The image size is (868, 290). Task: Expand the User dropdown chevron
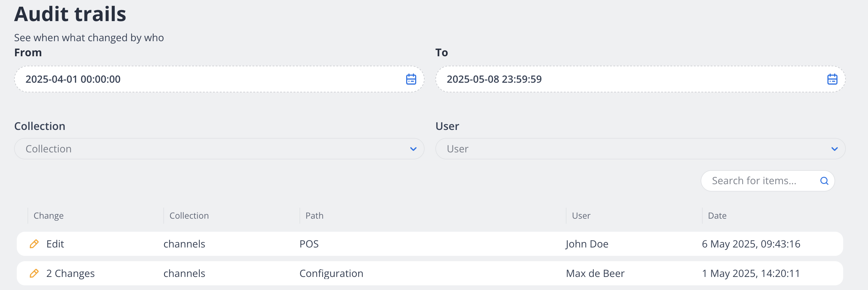pos(834,149)
